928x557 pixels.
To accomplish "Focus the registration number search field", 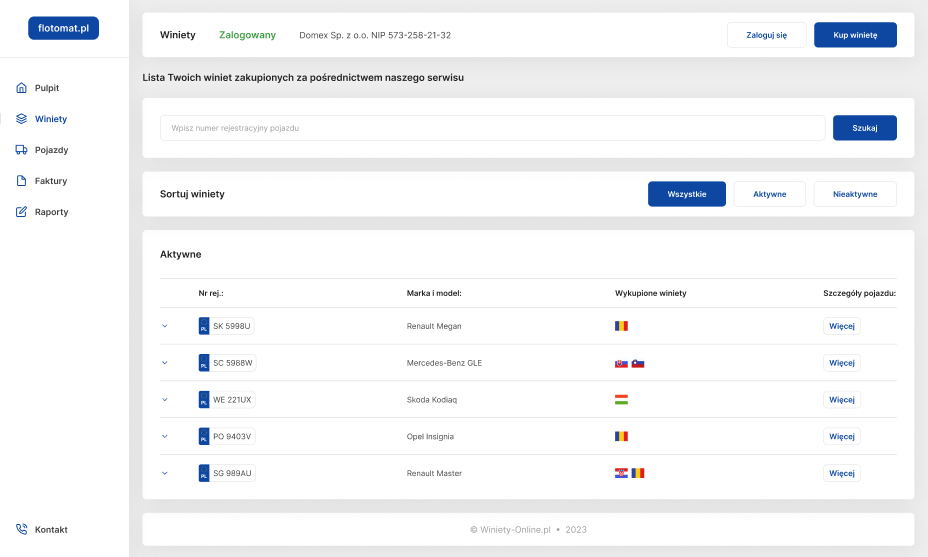I will (492, 128).
